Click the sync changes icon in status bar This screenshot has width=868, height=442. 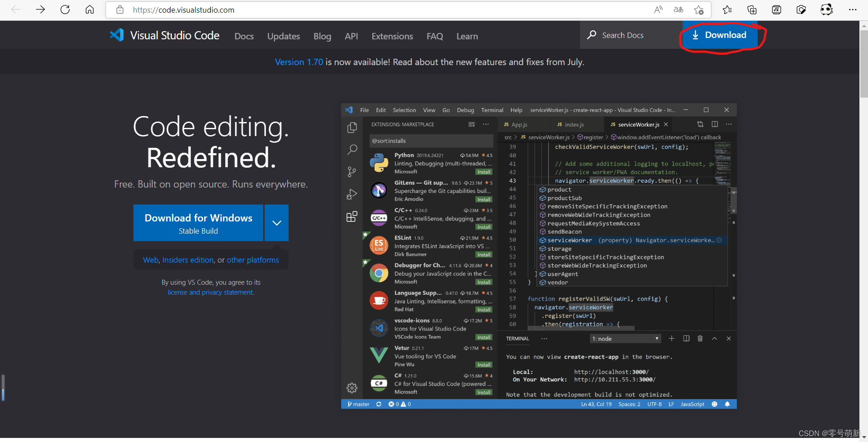coord(379,404)
